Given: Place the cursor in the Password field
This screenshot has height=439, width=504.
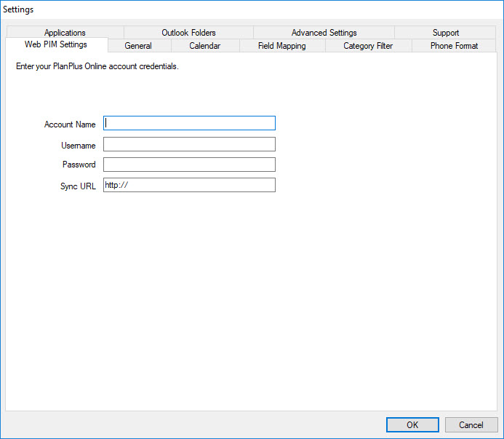Looking at the screenshot, I should tap(189, 165).
